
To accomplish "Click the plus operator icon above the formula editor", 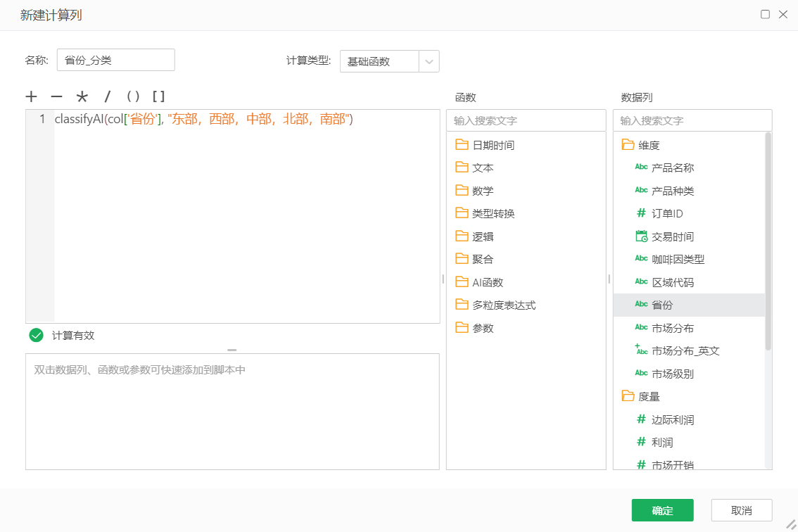I will 31,96.
